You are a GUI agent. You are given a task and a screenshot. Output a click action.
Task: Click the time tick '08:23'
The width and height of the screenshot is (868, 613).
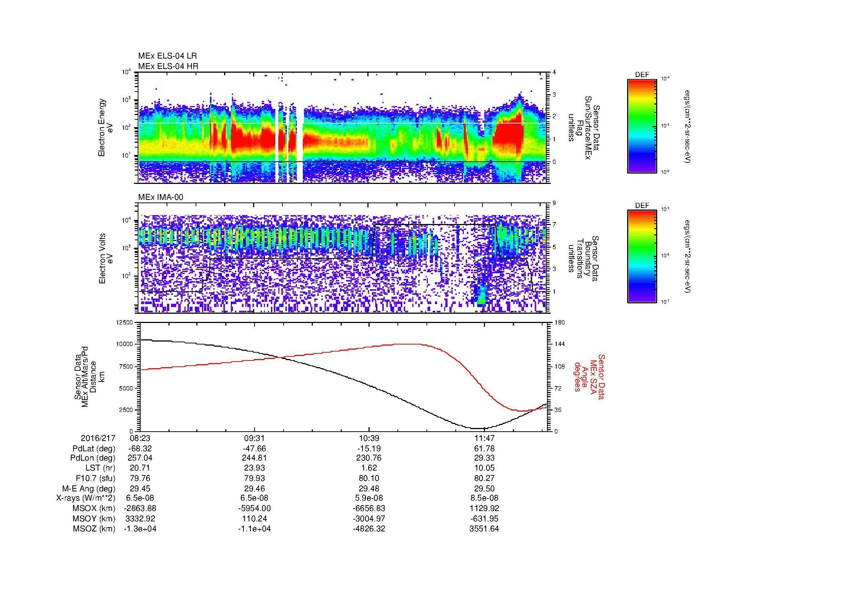point(140,438)
